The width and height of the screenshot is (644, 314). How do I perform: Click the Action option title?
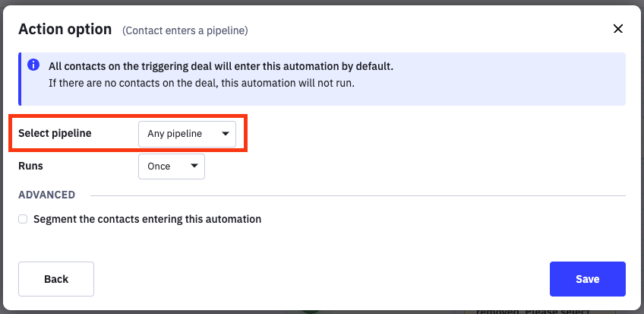pos(65,29)
